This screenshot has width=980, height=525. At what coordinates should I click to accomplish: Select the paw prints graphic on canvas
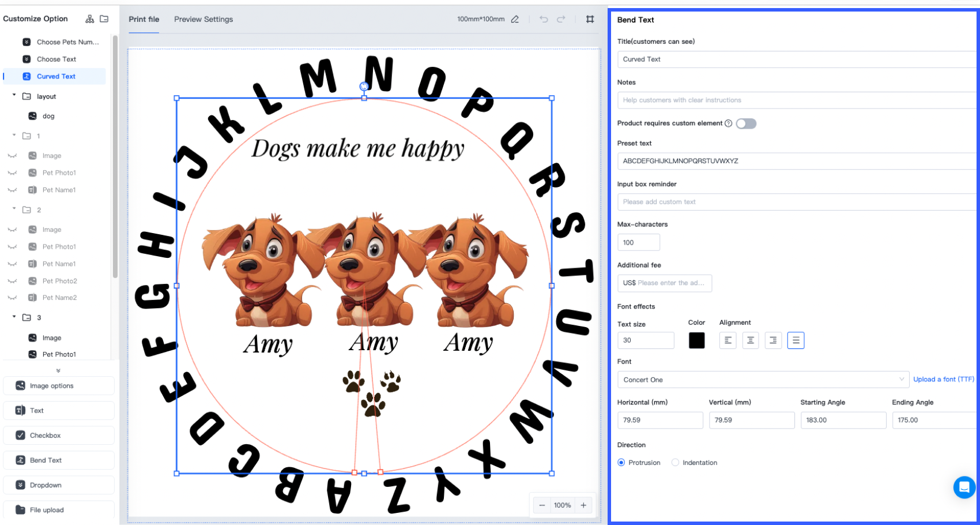point(372,393)
